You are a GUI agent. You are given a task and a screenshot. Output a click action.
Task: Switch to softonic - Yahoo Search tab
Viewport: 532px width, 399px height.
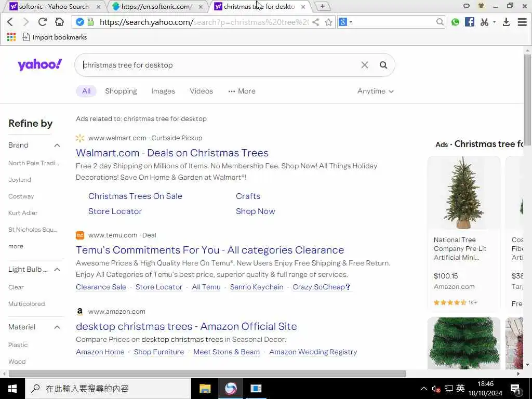point(54,6)
